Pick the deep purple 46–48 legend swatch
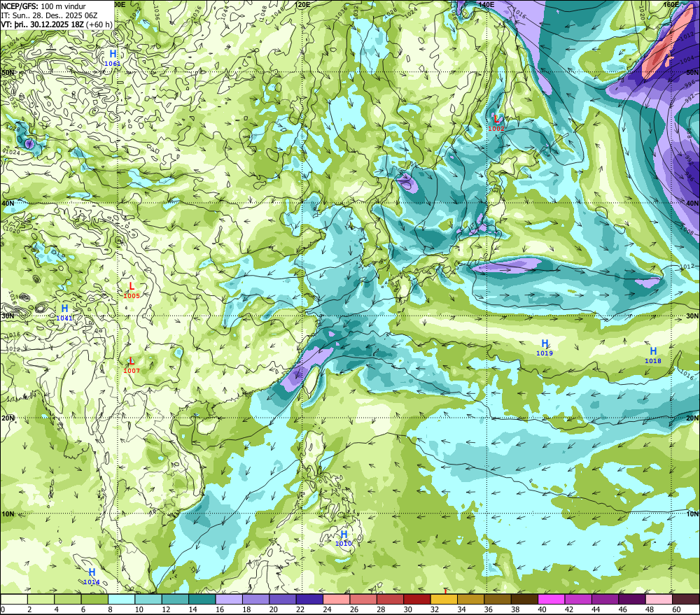 632,599
